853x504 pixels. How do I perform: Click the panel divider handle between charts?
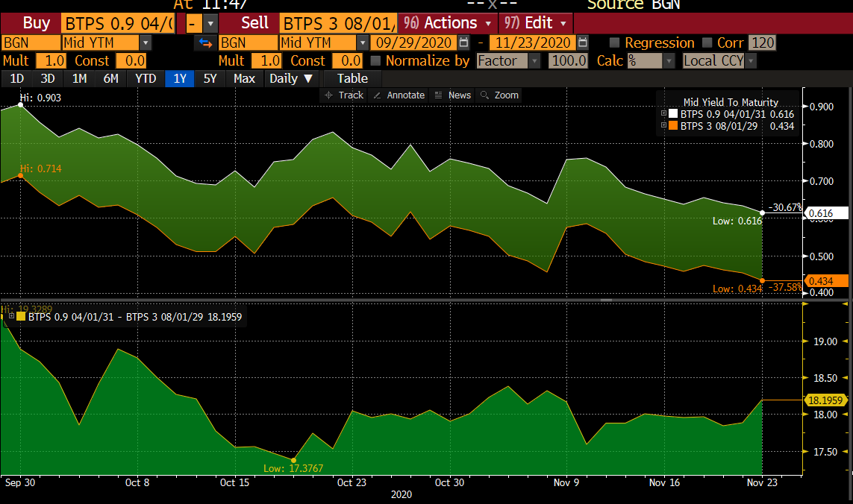coord(606,300)
